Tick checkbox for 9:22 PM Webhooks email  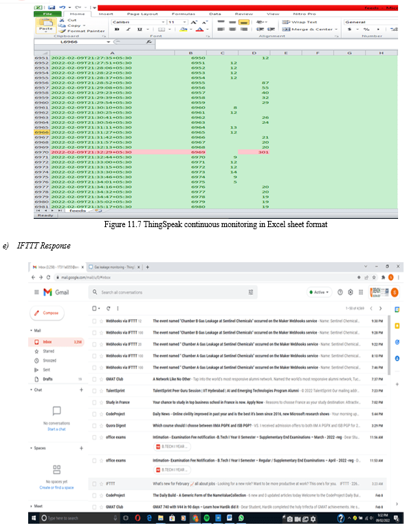(94, 344)
